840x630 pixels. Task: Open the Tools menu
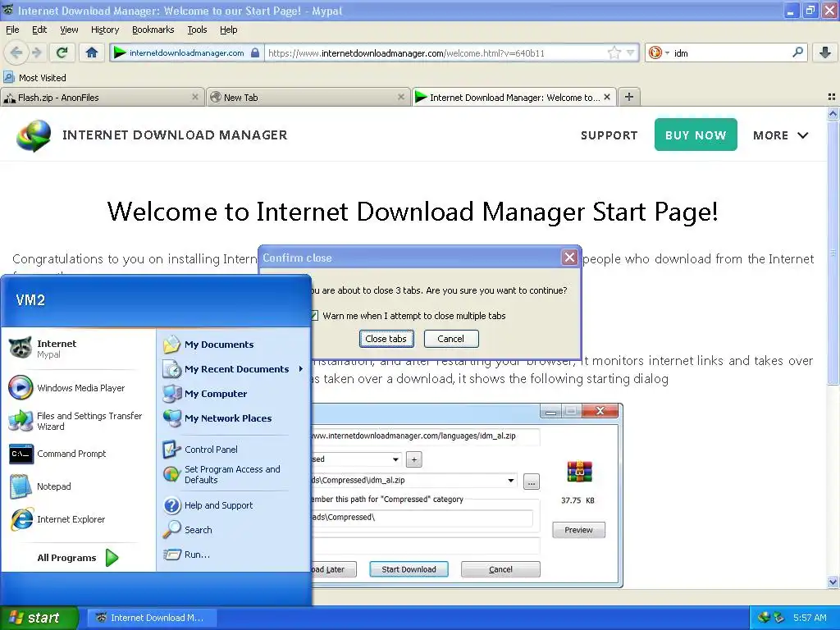[x=197, y=30]
